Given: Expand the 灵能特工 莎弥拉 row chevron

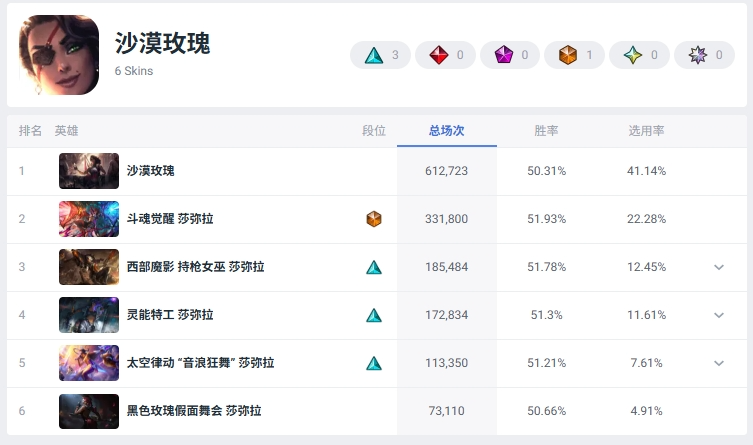Looking at the screenshot, I should [x=719, y=315].
